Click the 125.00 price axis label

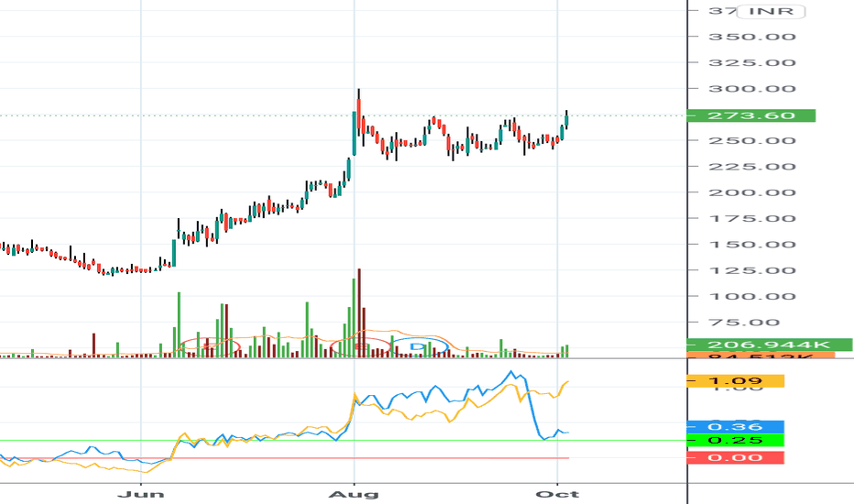752,271
